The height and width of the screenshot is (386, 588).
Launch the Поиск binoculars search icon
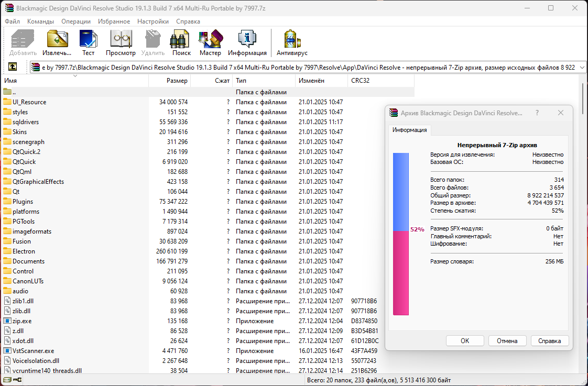180,39
